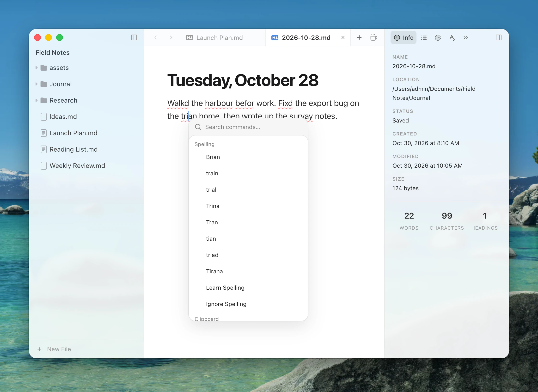This screenshot has height=392, width=538.
Task: Add a new tab with plus icon
Action: pos(359,37)
